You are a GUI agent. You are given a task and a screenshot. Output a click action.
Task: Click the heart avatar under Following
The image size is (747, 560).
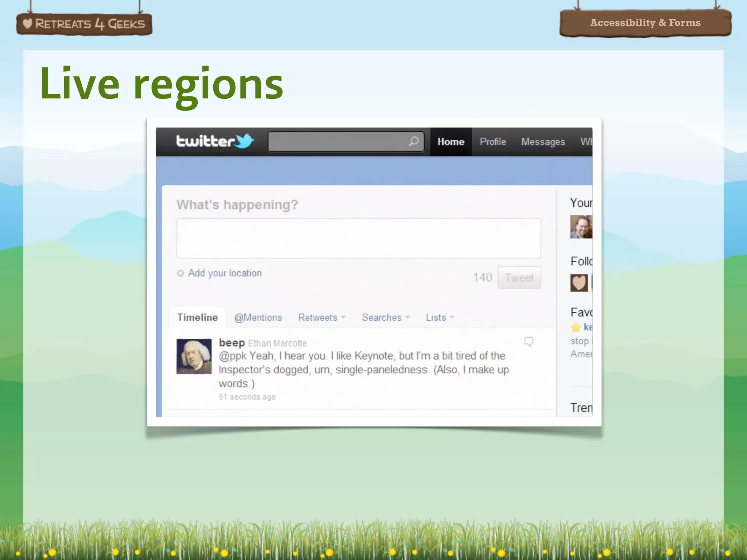tap(579, 283)
